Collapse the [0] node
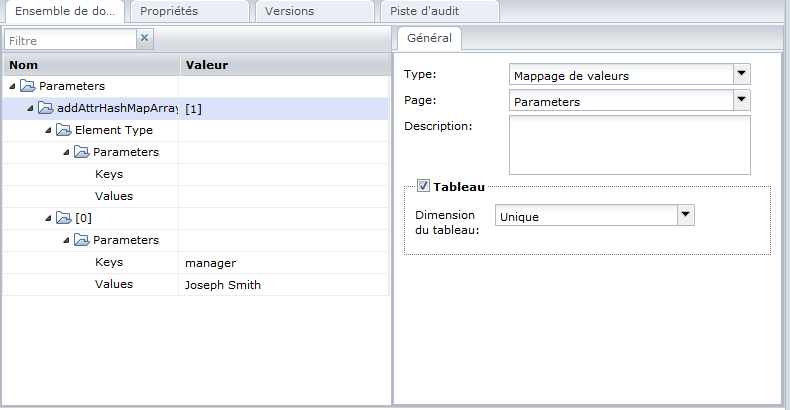 [x=48, y=218]
